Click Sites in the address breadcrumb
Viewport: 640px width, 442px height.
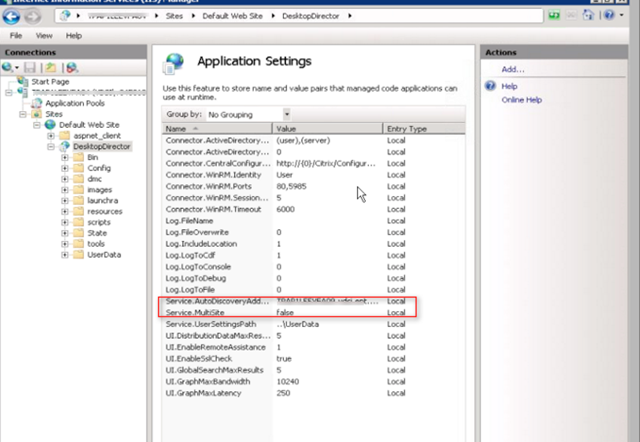click(x=174, y=16)
